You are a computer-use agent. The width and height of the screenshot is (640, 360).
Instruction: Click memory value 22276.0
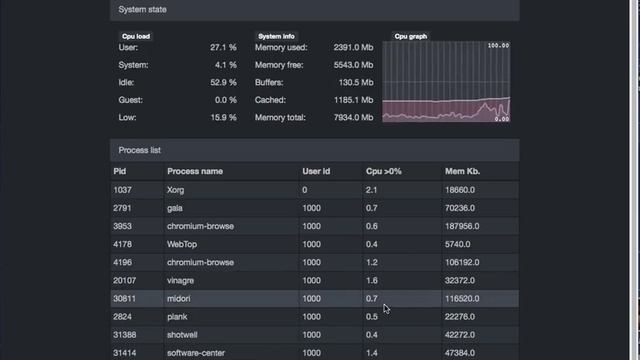point(460,317)
